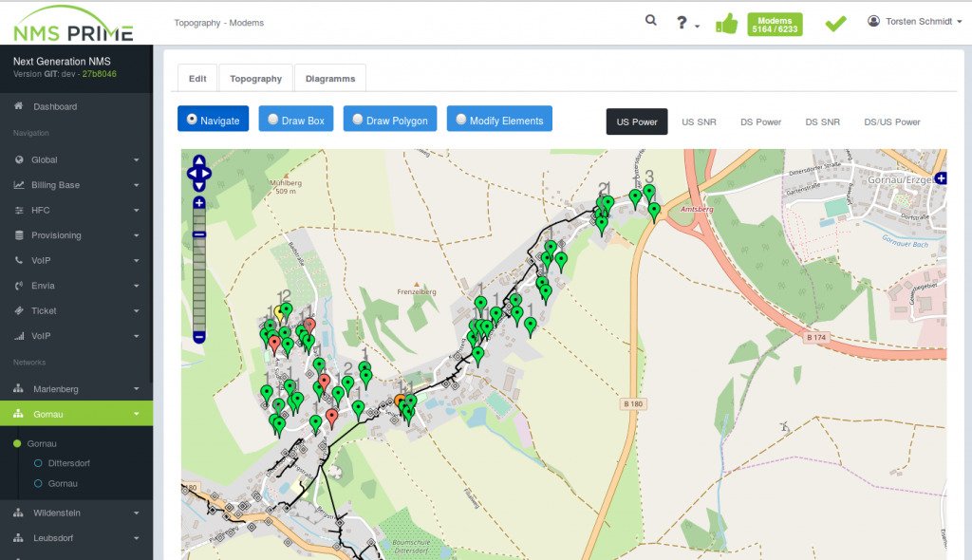This screenshot has width=972, height=560.
Task: Click the Leubsdorf network sitemap icon
Action: 19,537
